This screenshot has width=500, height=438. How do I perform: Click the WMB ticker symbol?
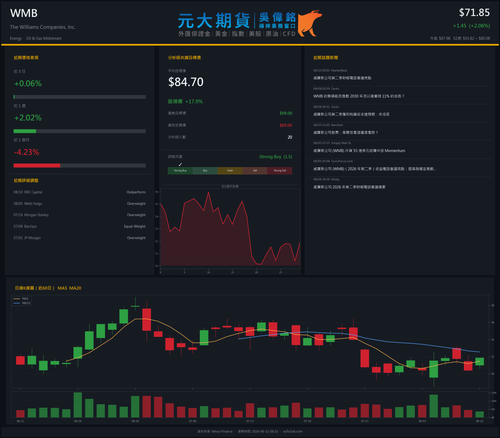(24, 13)
